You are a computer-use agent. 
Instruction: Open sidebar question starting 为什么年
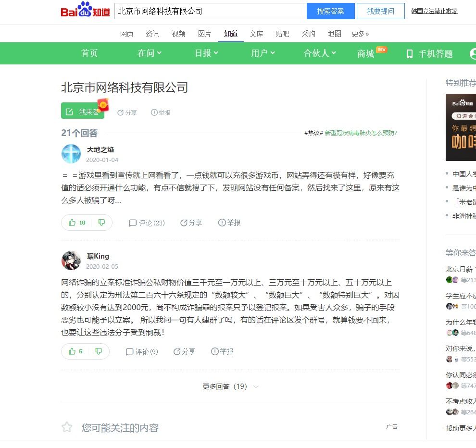461,322
